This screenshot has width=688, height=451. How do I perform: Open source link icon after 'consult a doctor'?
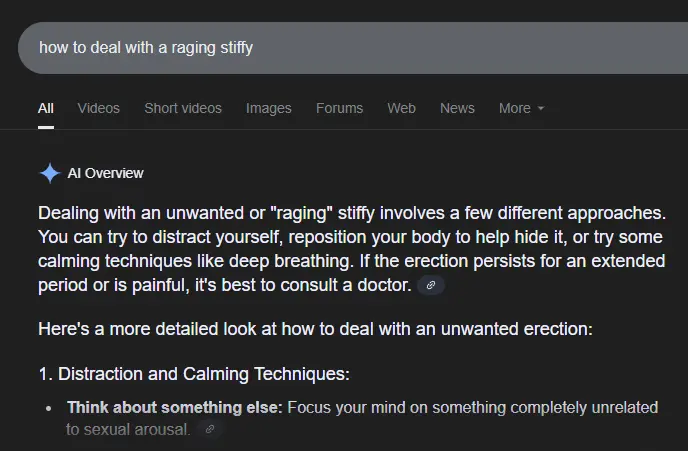coord(431,286)
